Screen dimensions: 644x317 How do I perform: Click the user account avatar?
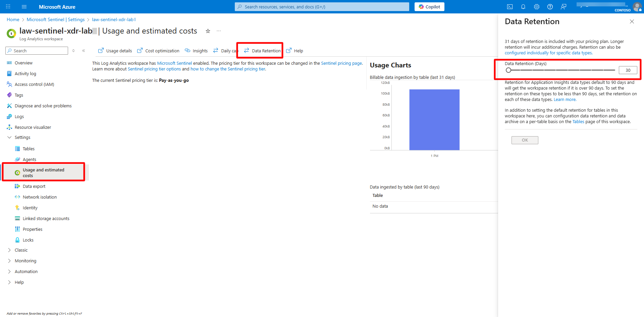(x=637, y=7)
